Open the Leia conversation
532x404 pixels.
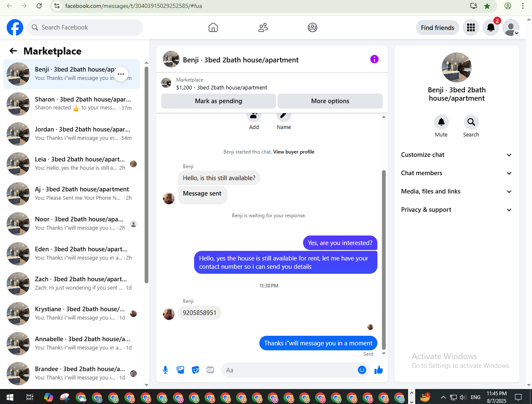[x=72, y=164]
